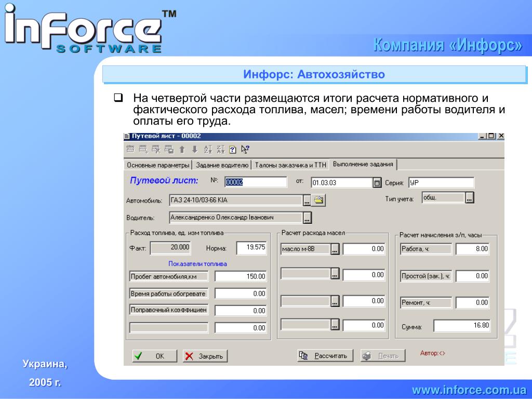The width and height of the screenshot is (532, 399).
Task: Click the Тип учета field общ.
Action: pyautogui.click(x=444, y=198)
